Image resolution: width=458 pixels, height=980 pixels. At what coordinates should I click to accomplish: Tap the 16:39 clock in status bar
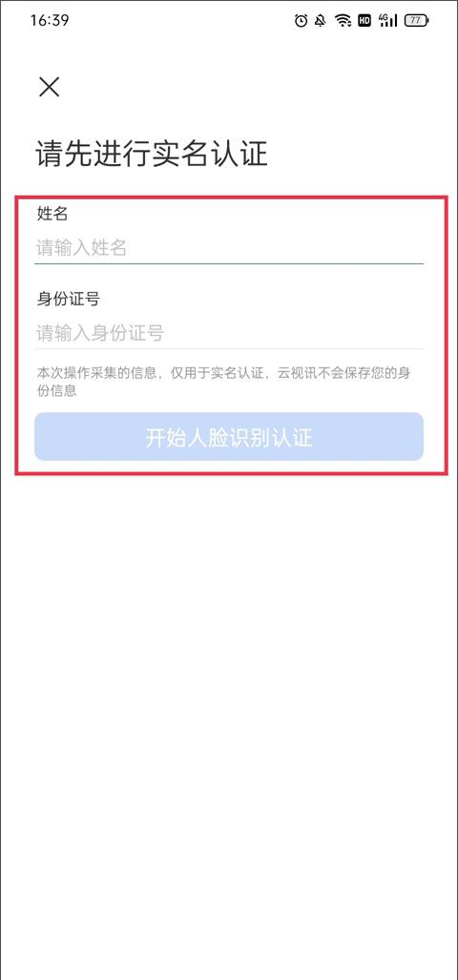click(x=50, y=21)
